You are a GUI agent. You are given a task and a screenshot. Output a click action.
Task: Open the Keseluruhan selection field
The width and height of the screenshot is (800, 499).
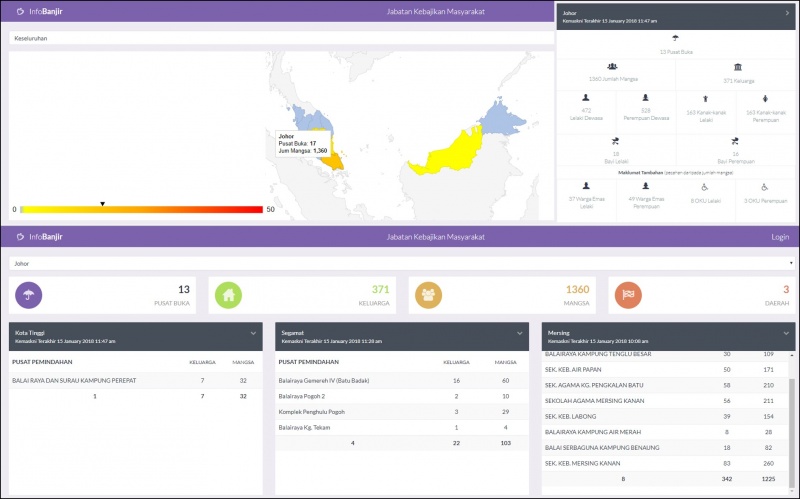coord(282,38)
